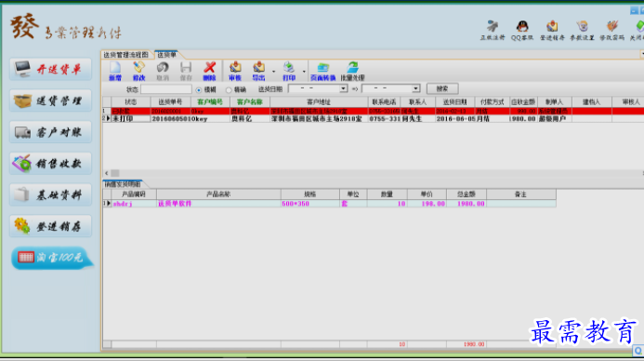Open 登进销存 sidebar button
The height and width of the screenshot is (361, 644).
[x=50, y=226]
